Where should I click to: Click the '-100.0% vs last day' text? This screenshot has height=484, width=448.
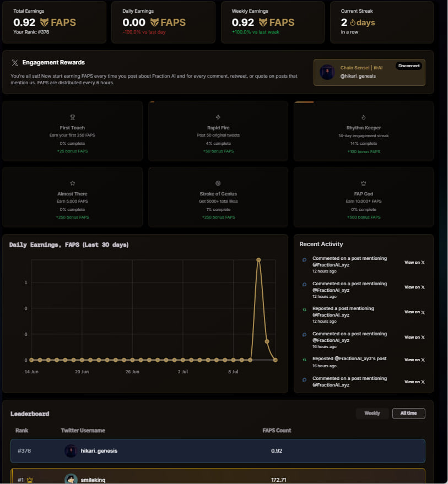tap(144, 32)
